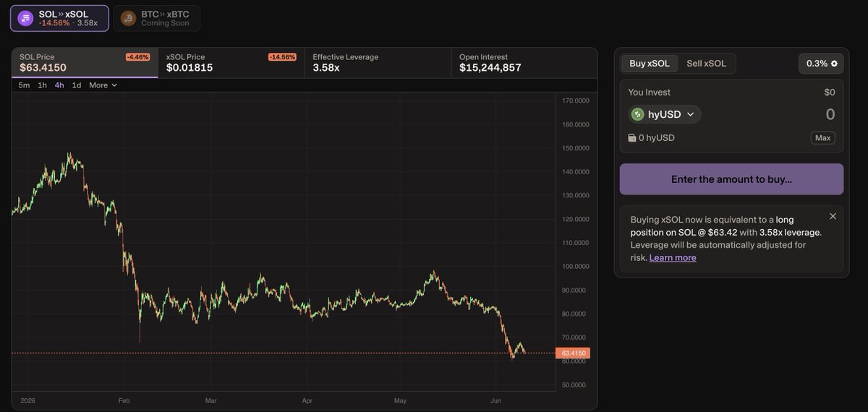Expand the More intervals dropdown
This screenshot has height=412, width=868.
(x=103, y=85)
